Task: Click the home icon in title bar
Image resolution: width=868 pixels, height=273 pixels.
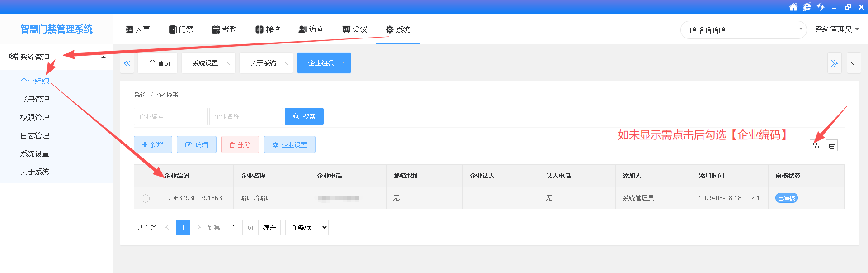Action: click(x=793, y=7)
